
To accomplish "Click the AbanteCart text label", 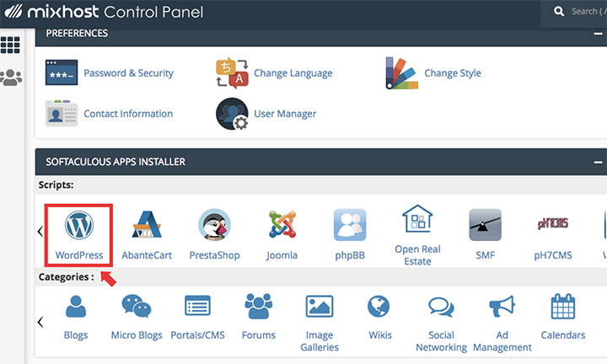I will click(147, 255).
